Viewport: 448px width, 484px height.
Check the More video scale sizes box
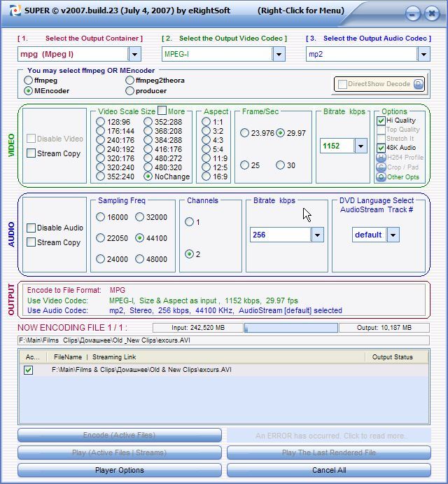(162, 110)
